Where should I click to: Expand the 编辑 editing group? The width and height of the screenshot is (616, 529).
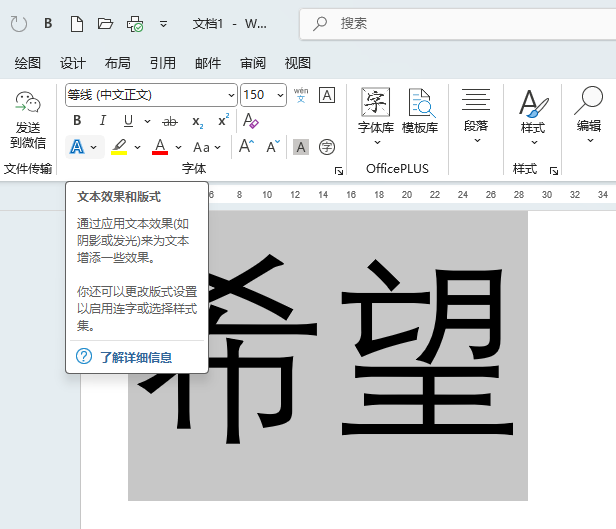[588, 115]
